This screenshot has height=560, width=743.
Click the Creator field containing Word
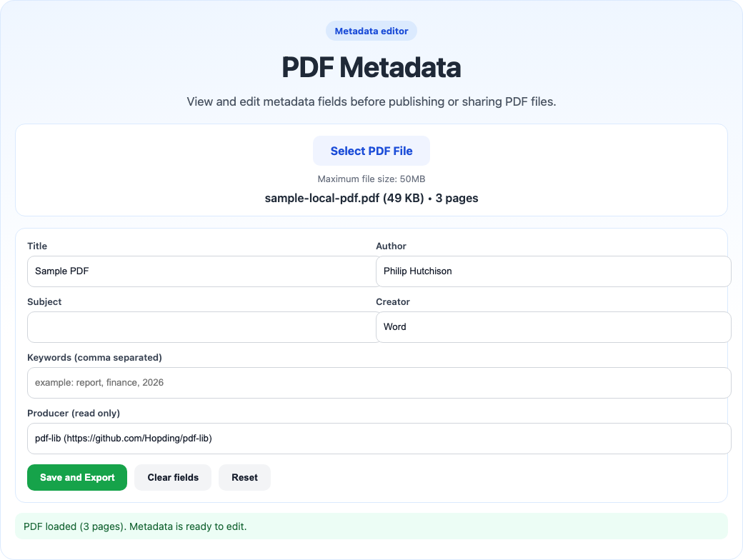pos(553,327)
